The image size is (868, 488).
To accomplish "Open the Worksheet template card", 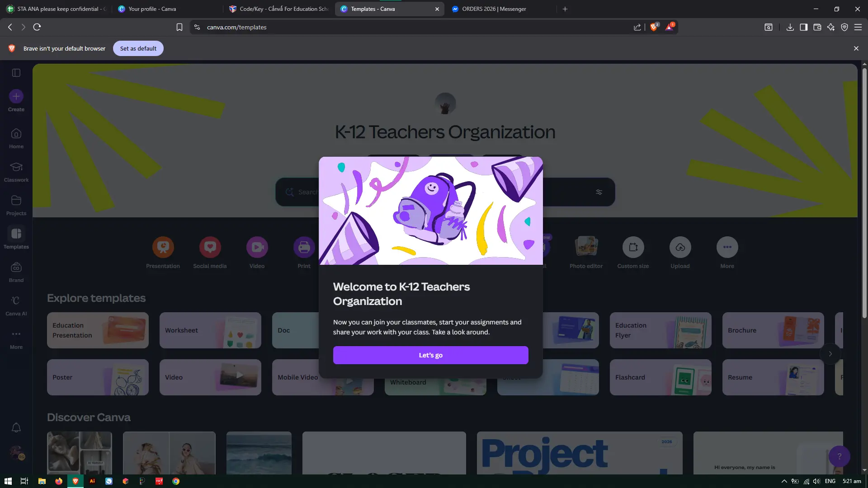I will 210,330.
